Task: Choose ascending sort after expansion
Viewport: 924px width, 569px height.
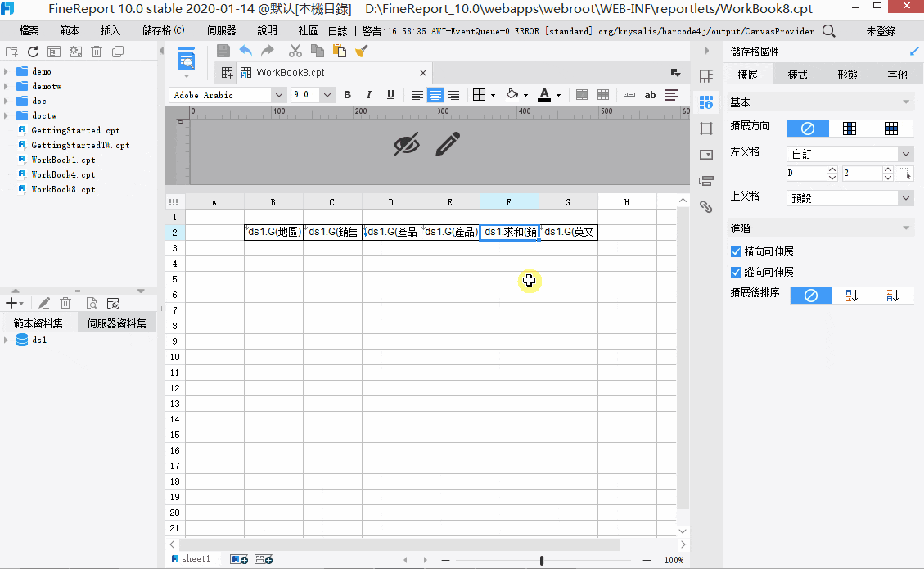Action: coord(851,296)
